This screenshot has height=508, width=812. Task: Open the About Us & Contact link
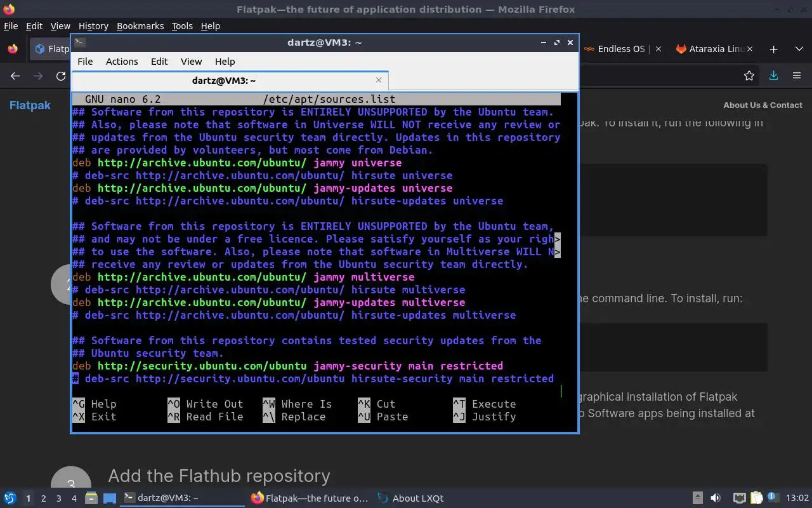(x=763, y=105)
